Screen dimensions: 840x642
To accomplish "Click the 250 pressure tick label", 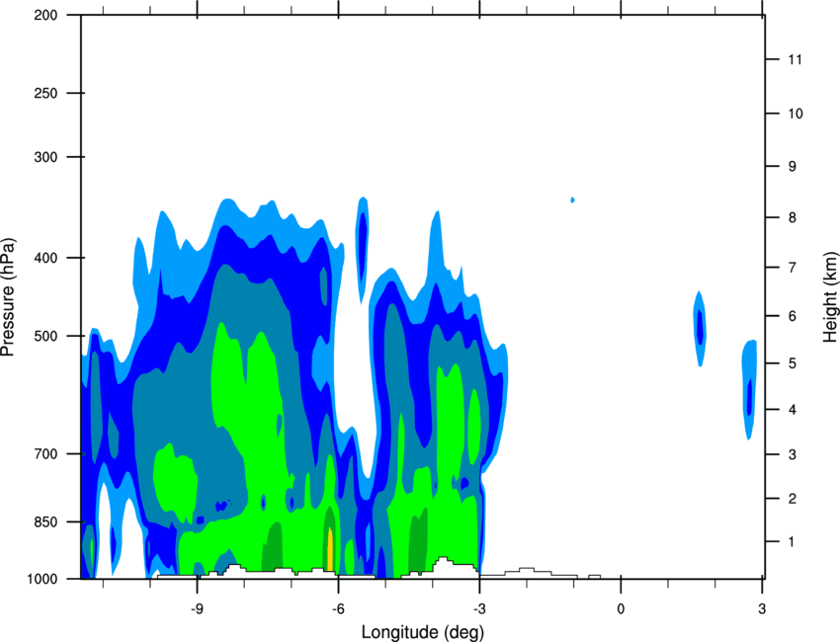I will (45, 93).
